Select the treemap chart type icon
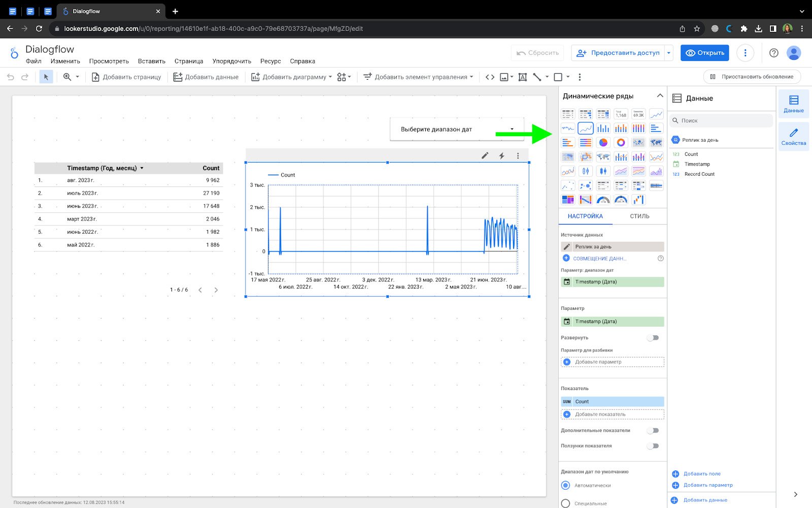 click(568, 200)
